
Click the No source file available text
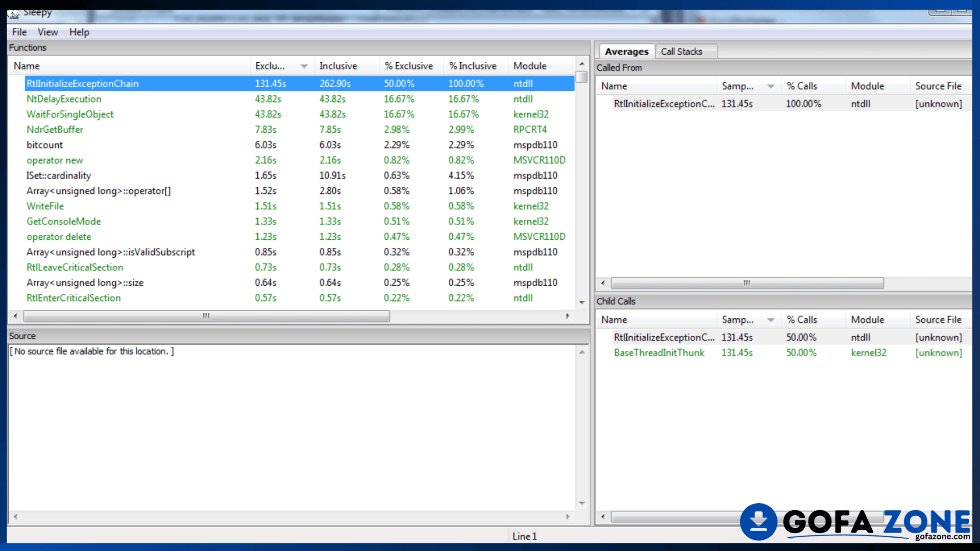point(92,352)
